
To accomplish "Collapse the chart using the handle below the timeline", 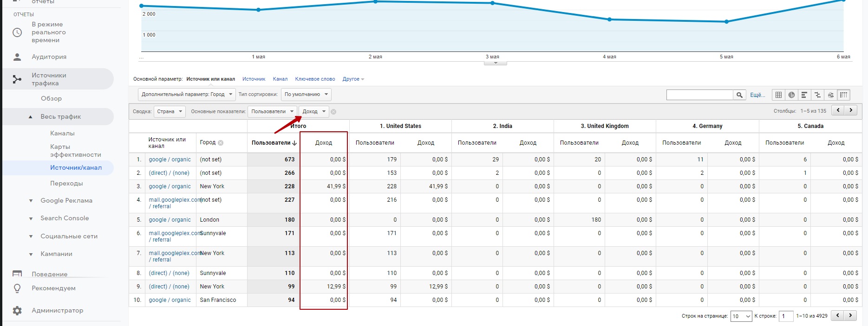I will (496, 63).
